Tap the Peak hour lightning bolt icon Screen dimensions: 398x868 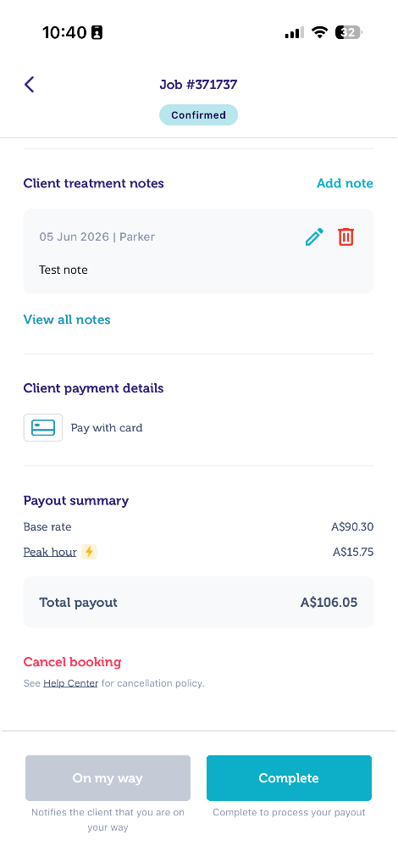pyautogui.click(x=89, y=552)
